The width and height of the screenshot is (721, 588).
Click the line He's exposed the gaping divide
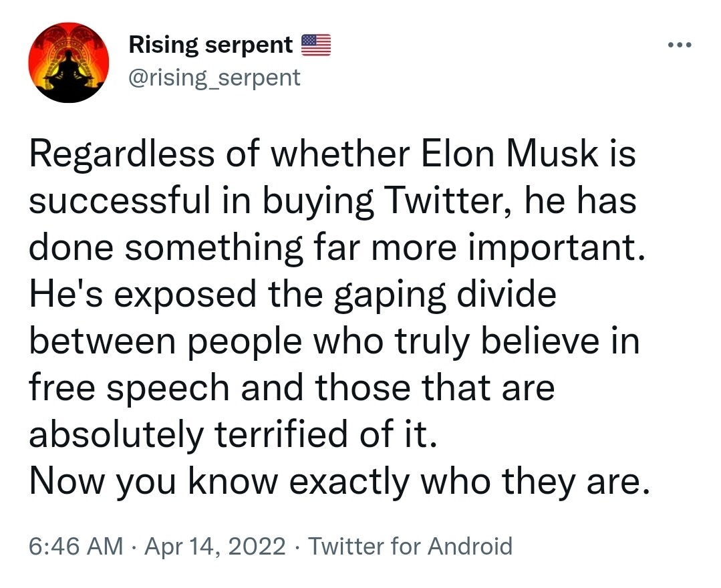(293, 294)
